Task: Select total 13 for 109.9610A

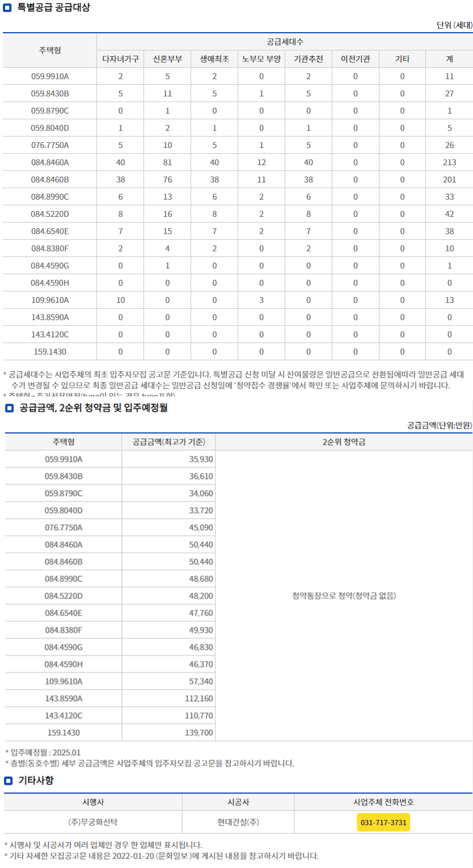Action: [x=449, y=300]
